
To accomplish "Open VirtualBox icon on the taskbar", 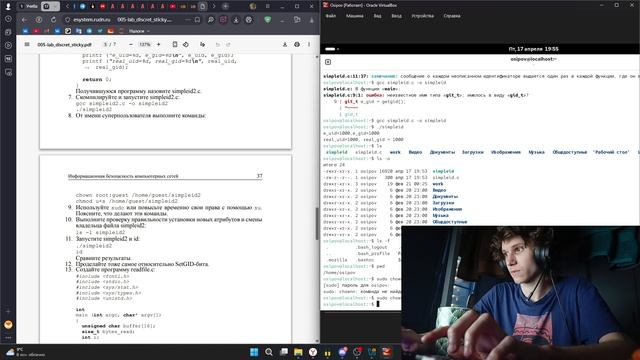I will pos(387,352).
